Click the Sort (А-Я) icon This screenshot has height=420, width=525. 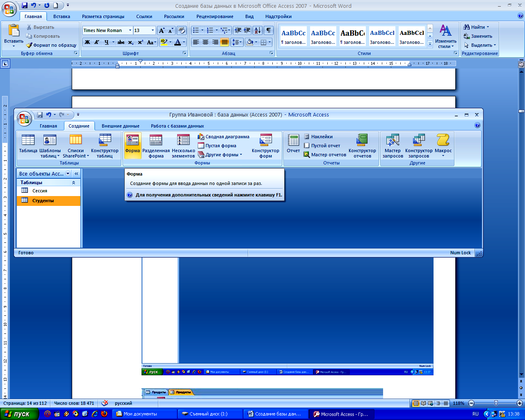click(x=258, y=30)
